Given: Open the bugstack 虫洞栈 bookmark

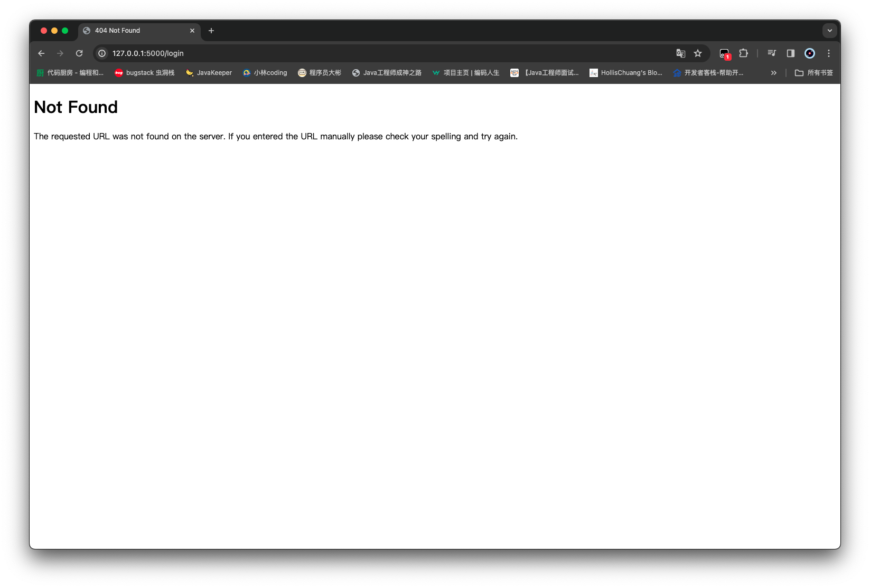Looking at the screenshot, I should point(145,73).
